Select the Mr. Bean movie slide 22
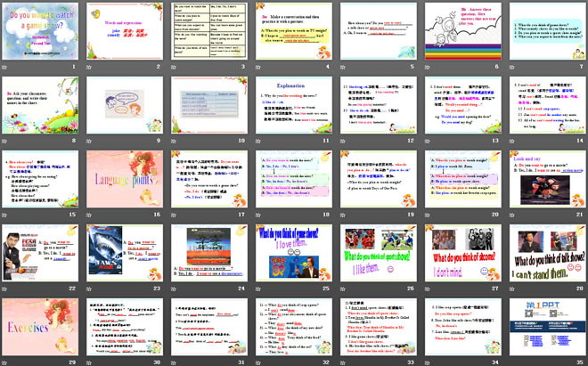 click(x=38, y=253)
